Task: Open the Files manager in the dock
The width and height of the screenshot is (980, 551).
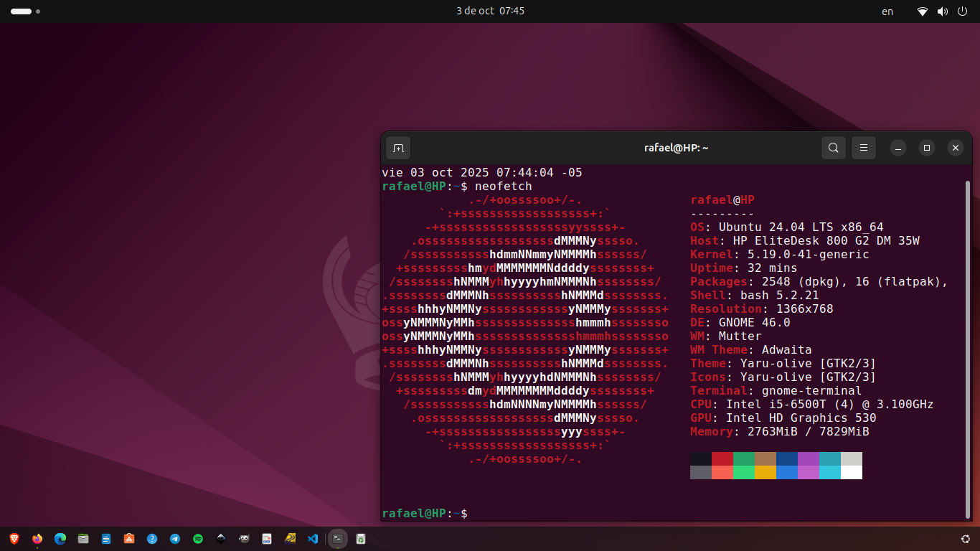Action: click(x=83, y=538)
